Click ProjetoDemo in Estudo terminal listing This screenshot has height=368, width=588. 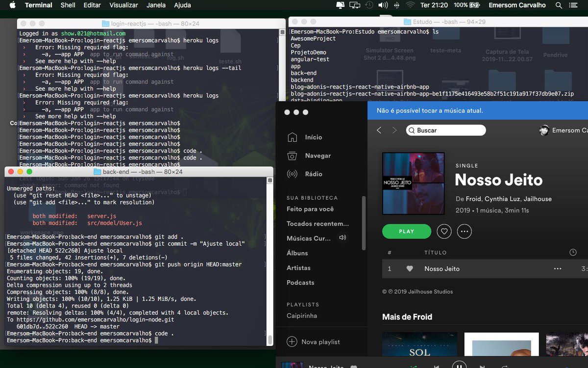point(308,52)
